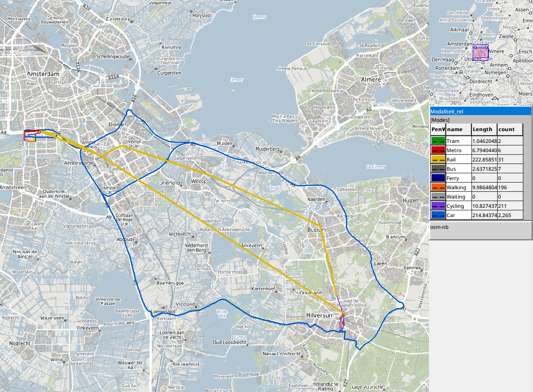Click the Weesp label on the map
533x392 pixels.
(x=198, y=181)
